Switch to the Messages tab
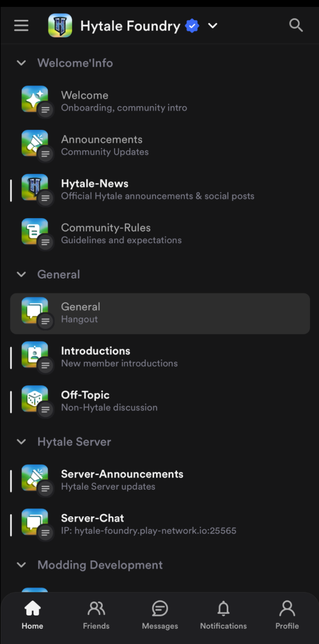The image size is (319, 644). click(x=160, y=615)
